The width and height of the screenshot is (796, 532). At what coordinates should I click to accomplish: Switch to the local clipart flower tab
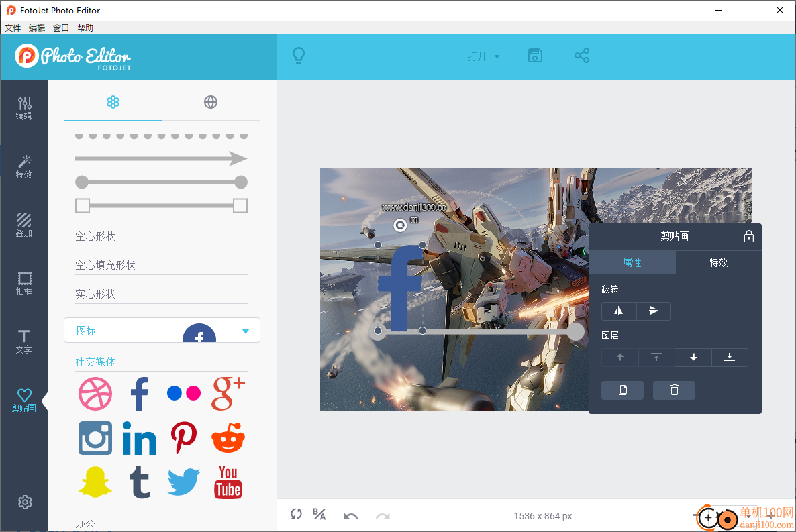[113, 102]
